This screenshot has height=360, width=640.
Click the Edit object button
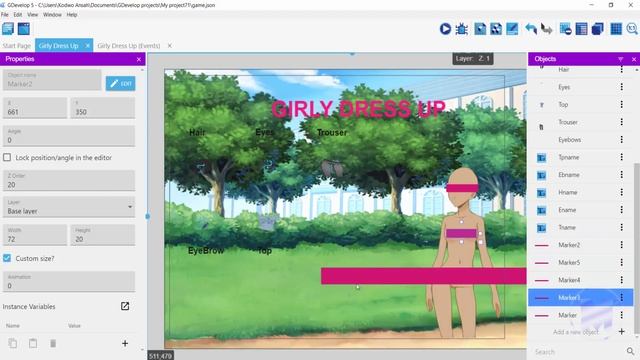coord(120,83)
